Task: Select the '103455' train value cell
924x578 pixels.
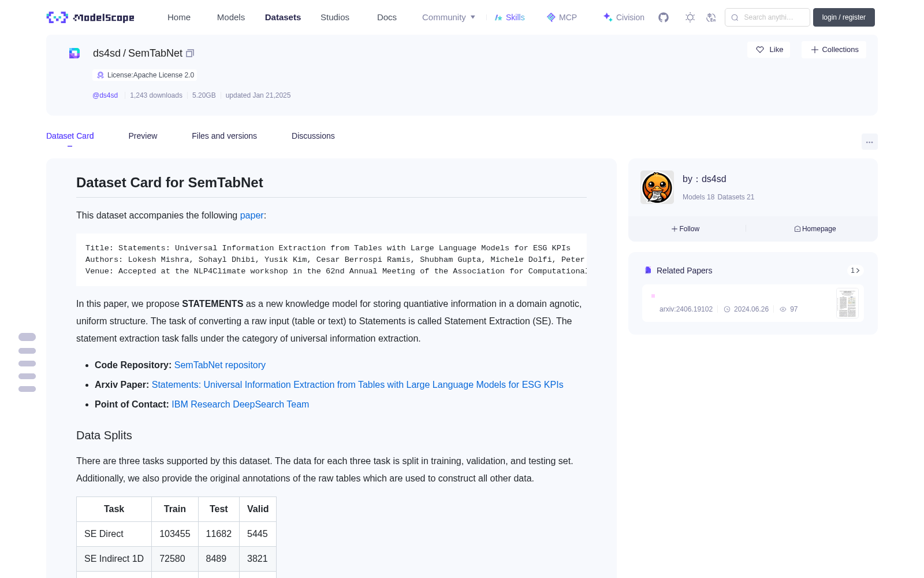Action: point(175,534)
